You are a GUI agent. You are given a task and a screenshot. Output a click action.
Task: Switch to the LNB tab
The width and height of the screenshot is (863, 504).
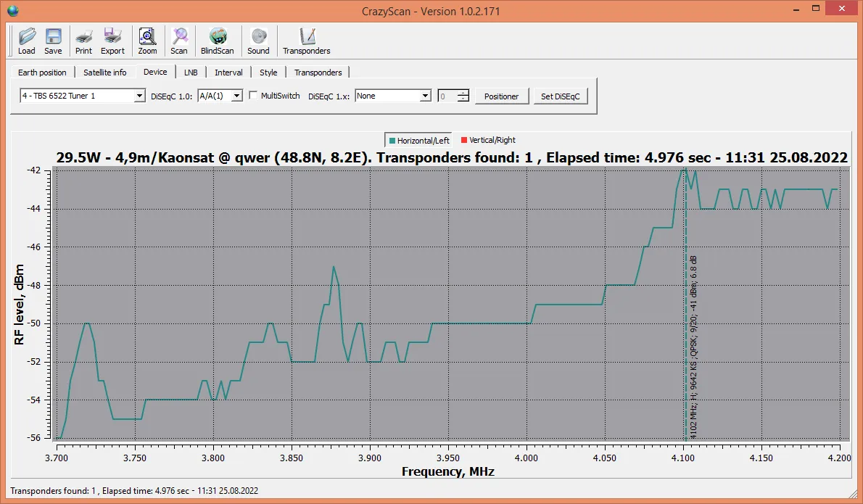pos(191,72)
